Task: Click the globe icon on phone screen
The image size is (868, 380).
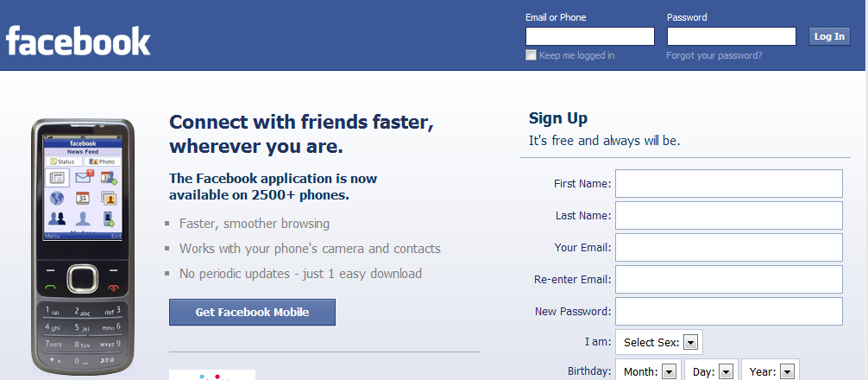Action: 57,198
